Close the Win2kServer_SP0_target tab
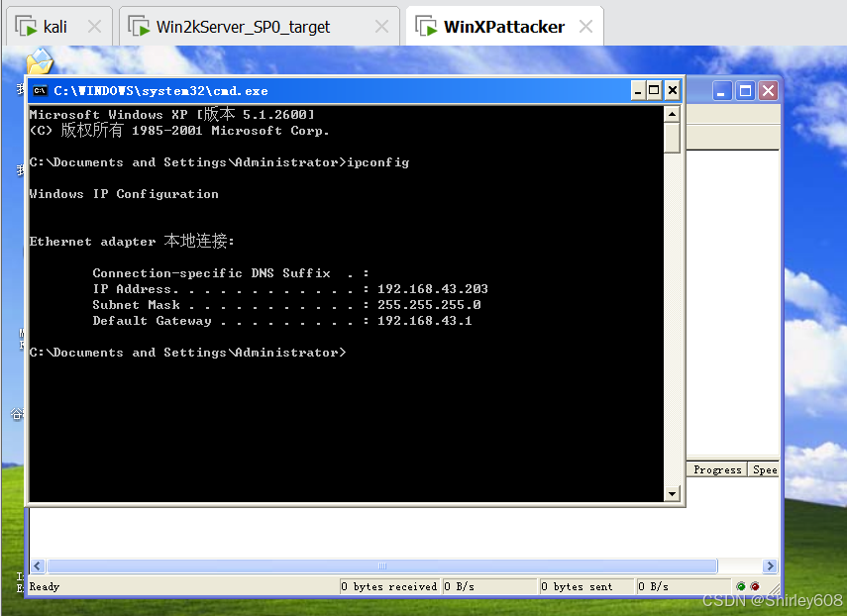Image resolution: width=847 pixels, height=616 pixels. 382,26
